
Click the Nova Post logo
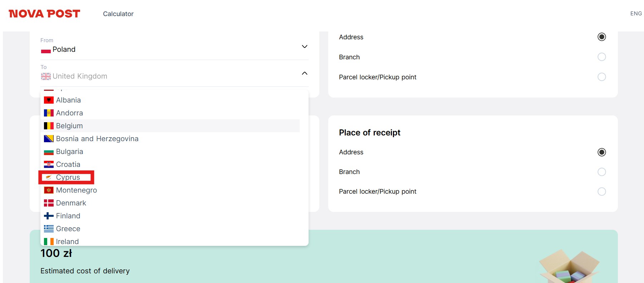point(44,14)
